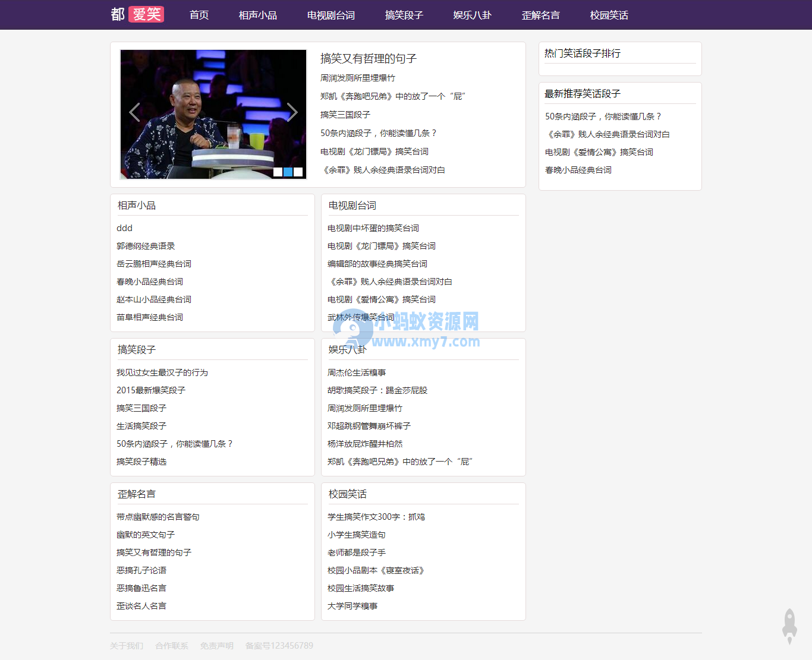Open the 校园笑话 section heading
This screenshot has height=660, width=812.
point(348,494)
